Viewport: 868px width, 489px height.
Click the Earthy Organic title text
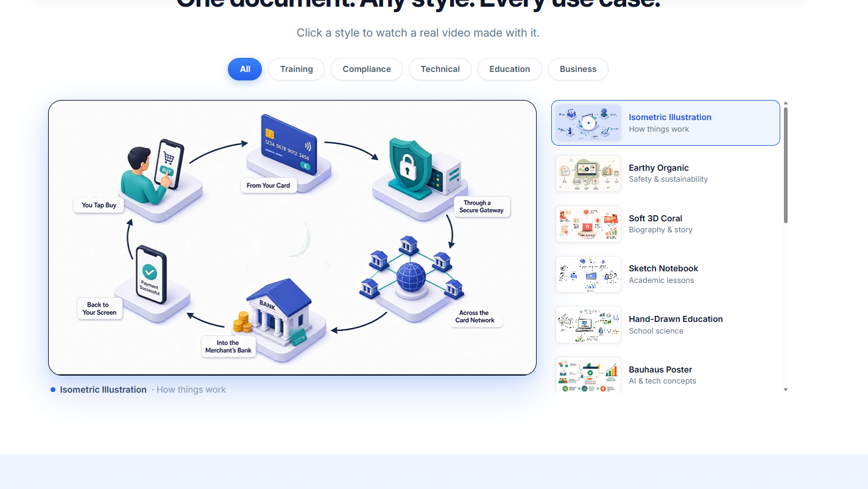[658, 168]
